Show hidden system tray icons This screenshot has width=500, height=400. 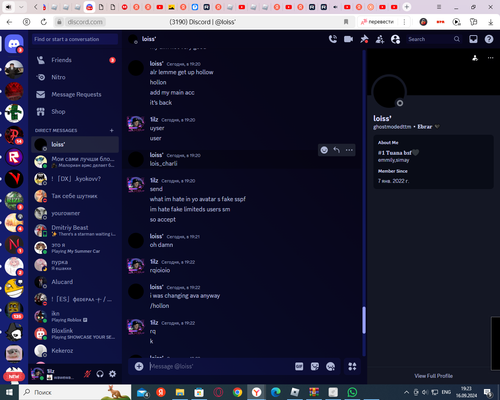click(406, 392)
